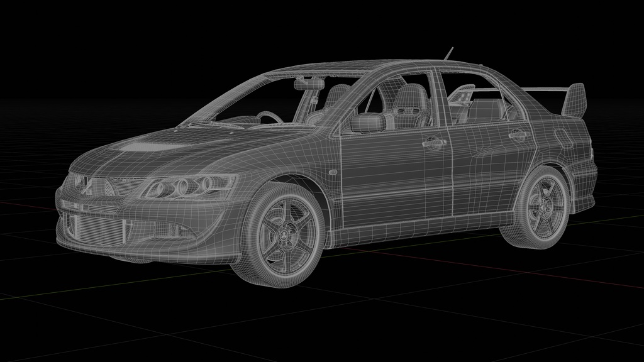This screenshot has height=362, width=644.
Task: Select the rear quarter panel vent
Action: 563,138
